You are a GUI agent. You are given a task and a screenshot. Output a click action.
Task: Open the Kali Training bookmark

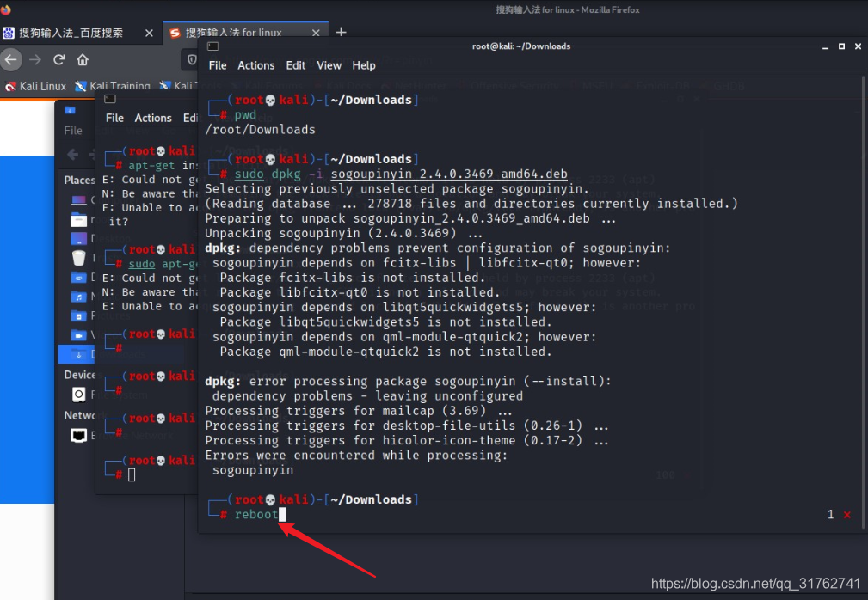pos(113,86)
